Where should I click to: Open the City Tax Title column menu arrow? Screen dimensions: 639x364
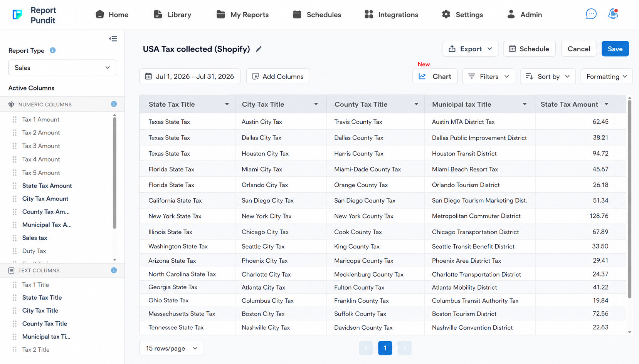316,104
